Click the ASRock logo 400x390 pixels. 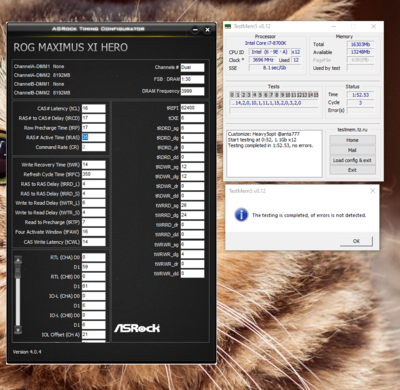(x=137, y=328)
